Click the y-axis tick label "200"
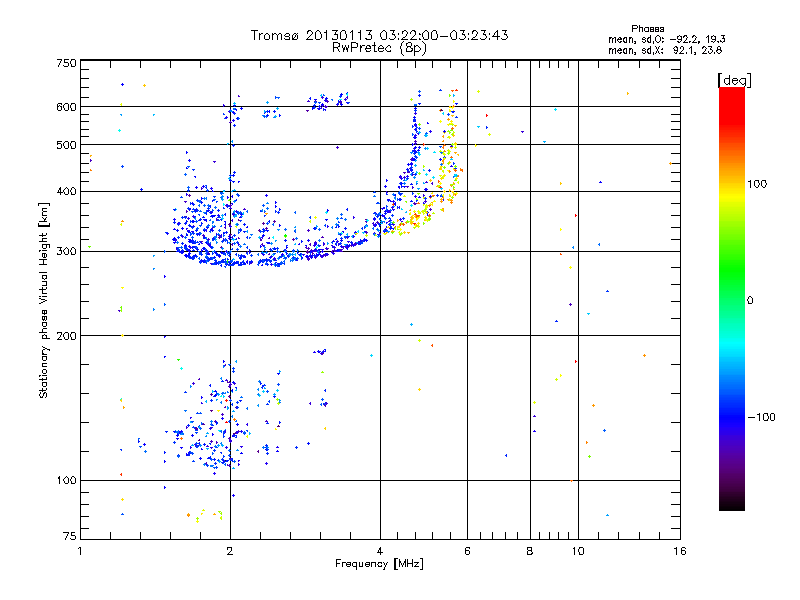 click(x=66, y=336)
